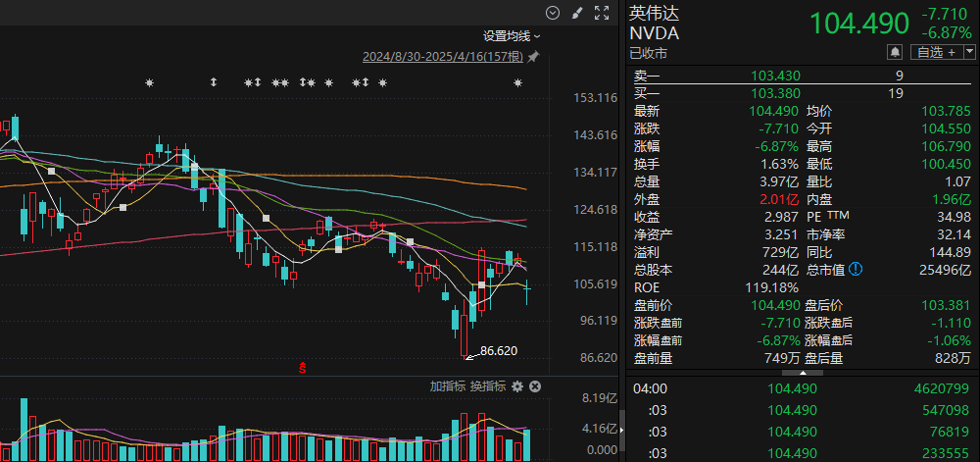The width and height of the screenshot is (980, 462).
Task: Click the info icon next to 总市值
Action: tap(856, 269)
